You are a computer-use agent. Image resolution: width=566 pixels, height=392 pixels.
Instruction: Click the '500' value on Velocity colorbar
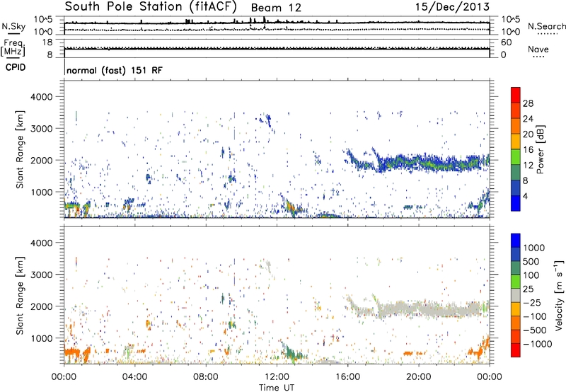pos(531,261)
